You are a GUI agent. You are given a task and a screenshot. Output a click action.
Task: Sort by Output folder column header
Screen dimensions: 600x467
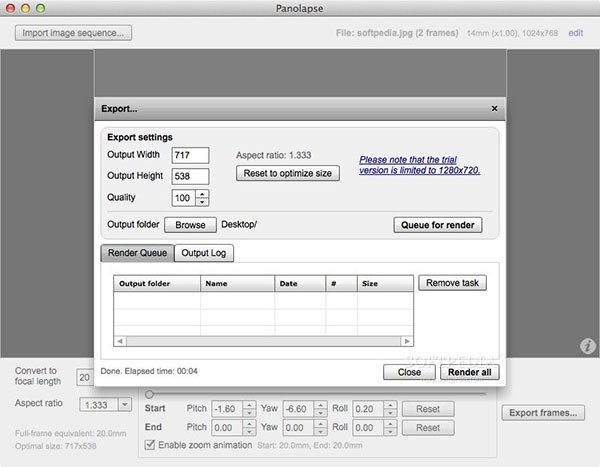[x=157, y=284]
